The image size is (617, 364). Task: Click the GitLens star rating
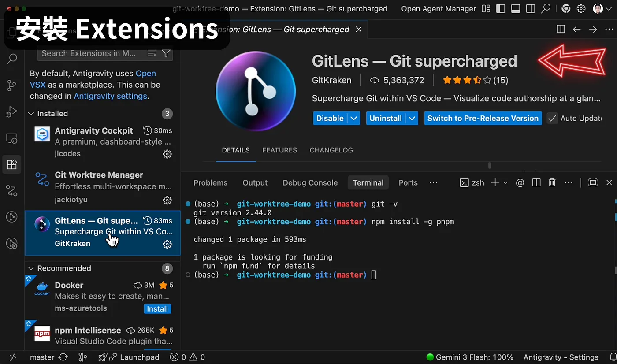[x=467, y=80]
